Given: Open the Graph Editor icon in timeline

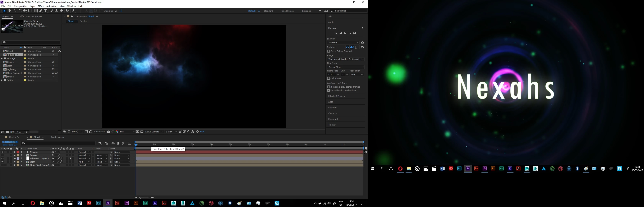Looking at the screenshot, I should (x=130, y=143).
